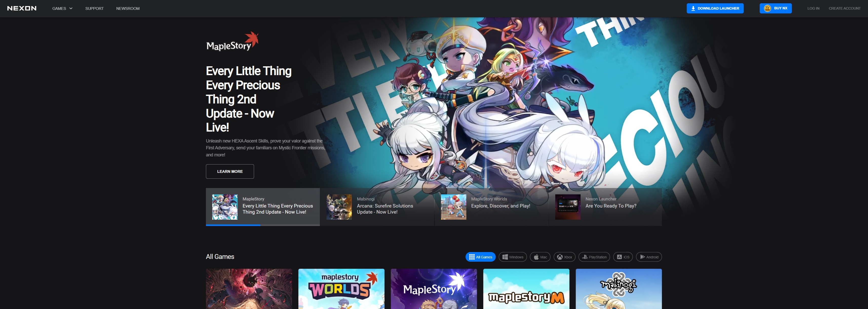The image size is (868, 309).
Task: Click the Log In link
Action: (x=813, y=8)
